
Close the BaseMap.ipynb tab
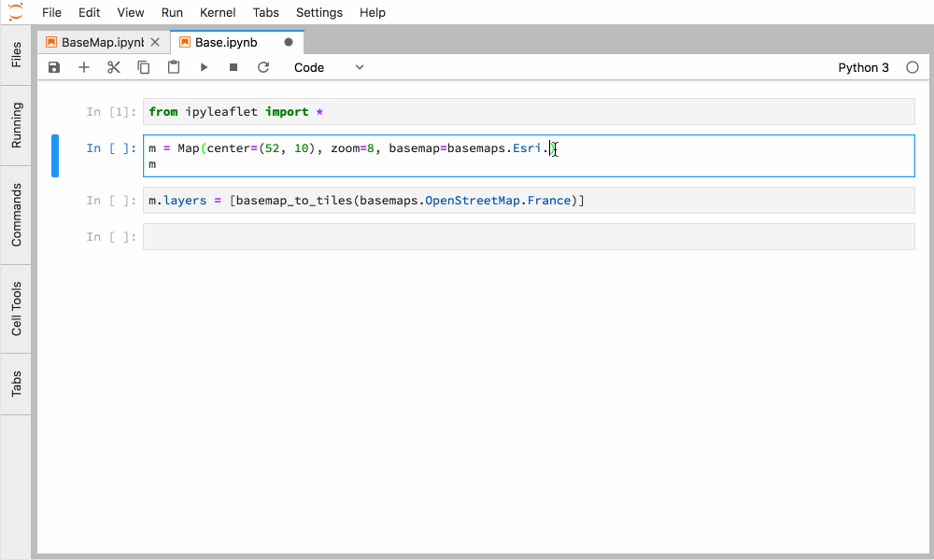coord(155,42)
